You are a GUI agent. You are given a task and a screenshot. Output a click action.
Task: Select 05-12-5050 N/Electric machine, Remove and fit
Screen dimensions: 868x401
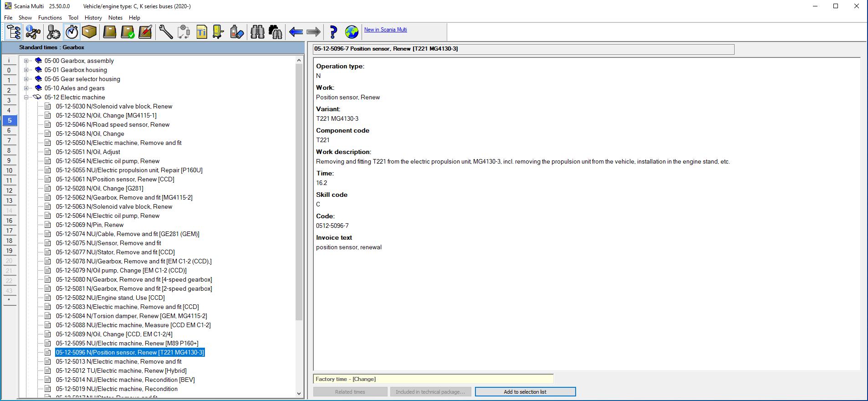(118, 143)
